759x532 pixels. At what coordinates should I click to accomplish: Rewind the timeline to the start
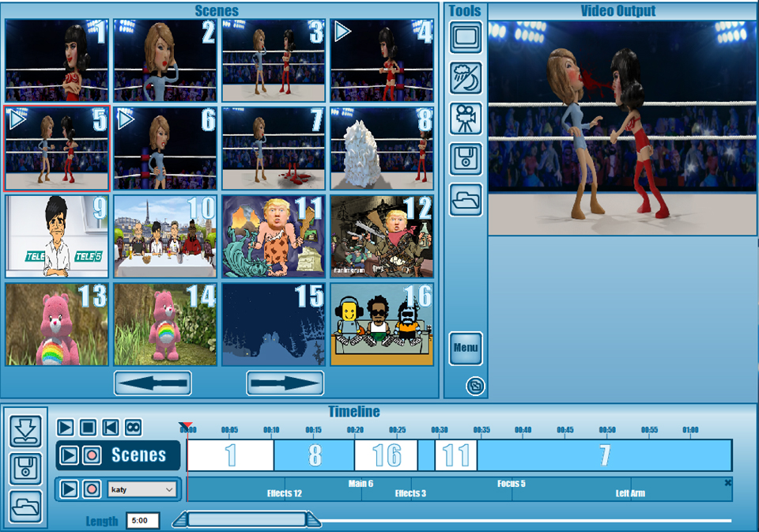(111, 428)
